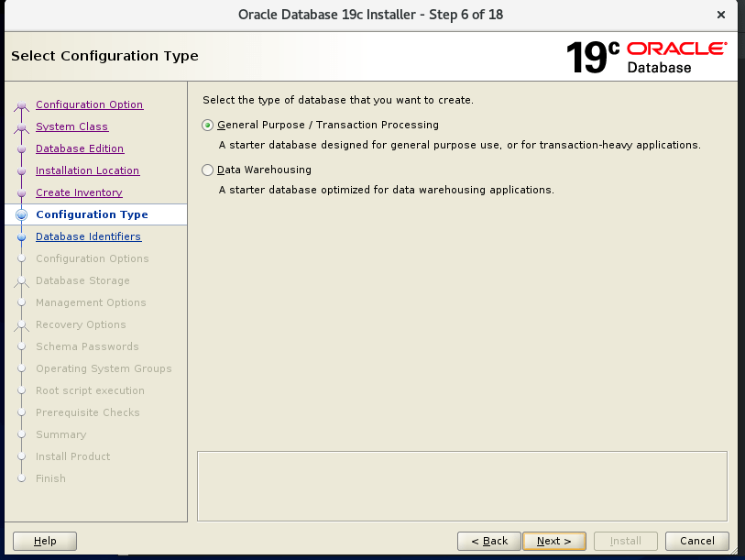Click the blue bullet beside Database Identifiers
745x560 pixels.
pyautogui.click(x=21, y=236)
